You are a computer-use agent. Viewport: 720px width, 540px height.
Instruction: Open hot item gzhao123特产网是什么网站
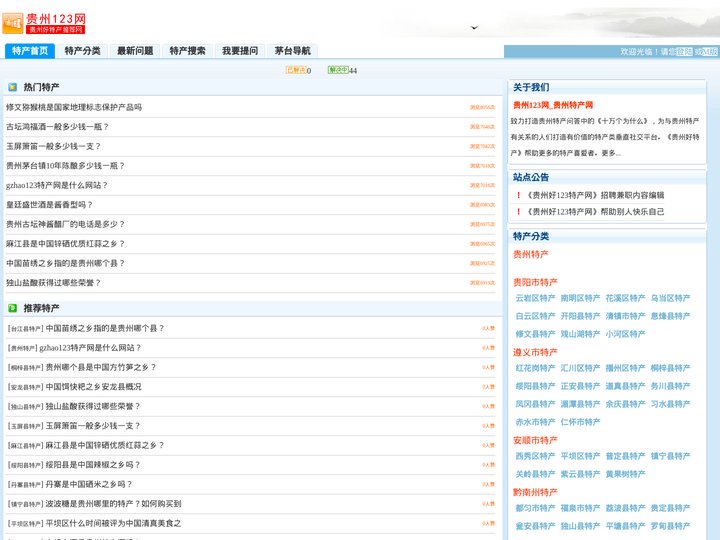[x=57, y=186]
